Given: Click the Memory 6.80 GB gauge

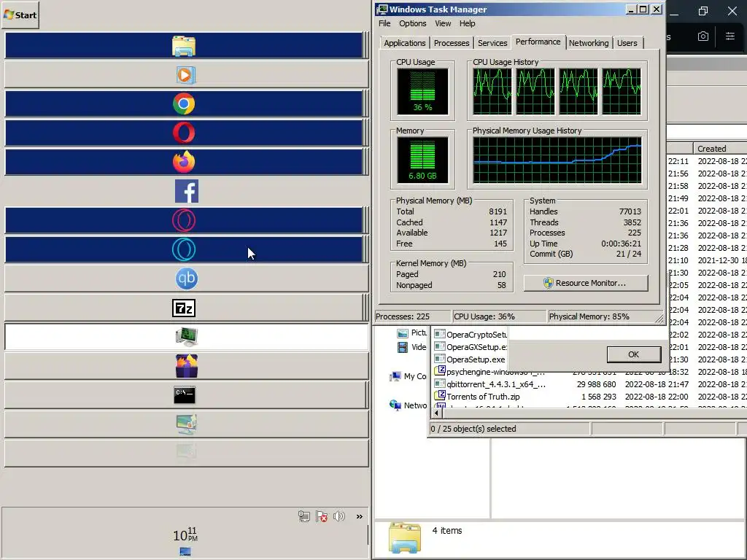Looking at the screenshot, I should (422, 160).
